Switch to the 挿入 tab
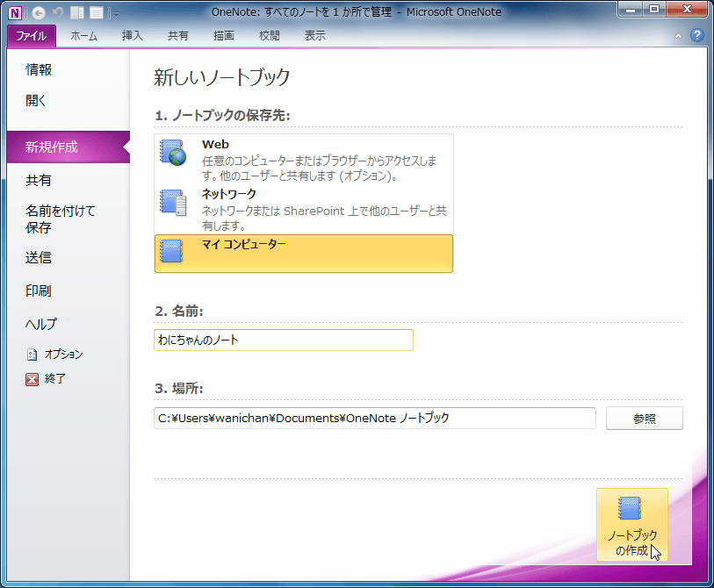Viewport: 714px width, 588px height. pos(132,36)
